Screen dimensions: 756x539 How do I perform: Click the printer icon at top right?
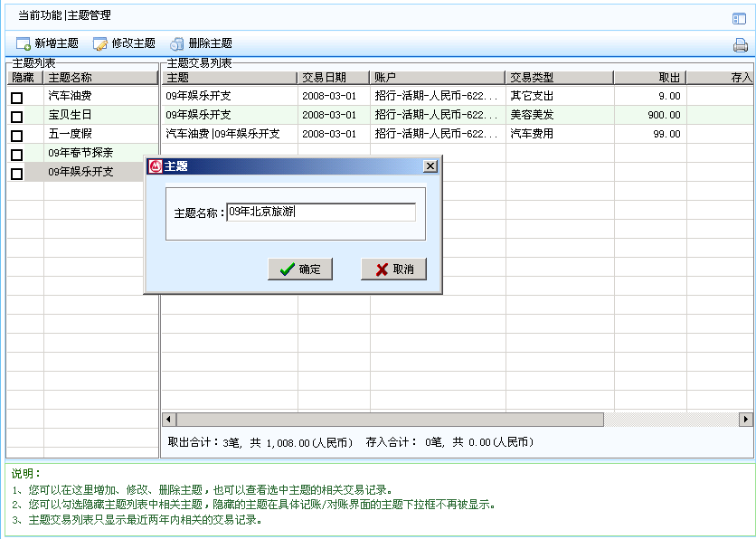(740, 45)
